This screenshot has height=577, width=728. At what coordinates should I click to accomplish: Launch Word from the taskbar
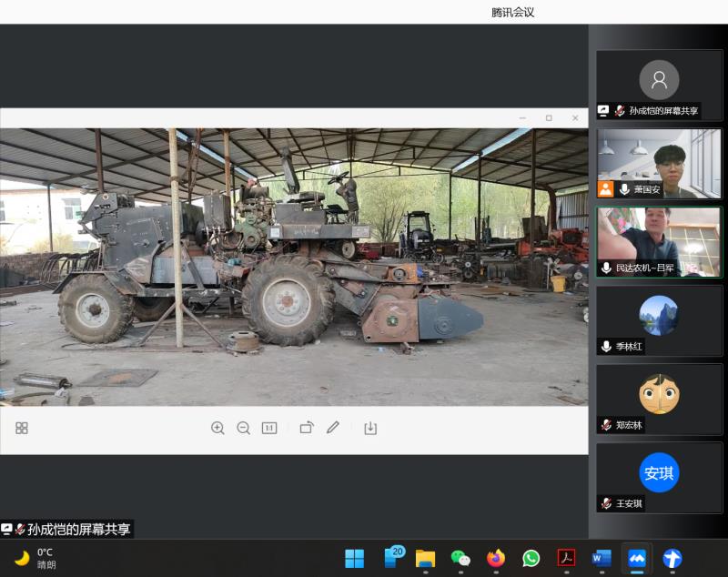coord(602,558)
